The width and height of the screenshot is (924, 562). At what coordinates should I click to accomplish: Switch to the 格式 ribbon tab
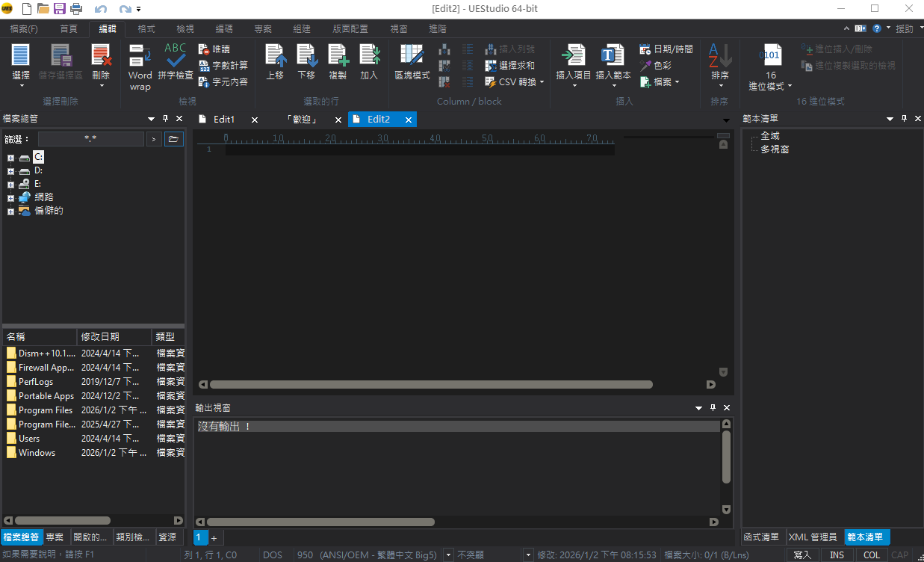pyautogui.click(x=146, y=29)
